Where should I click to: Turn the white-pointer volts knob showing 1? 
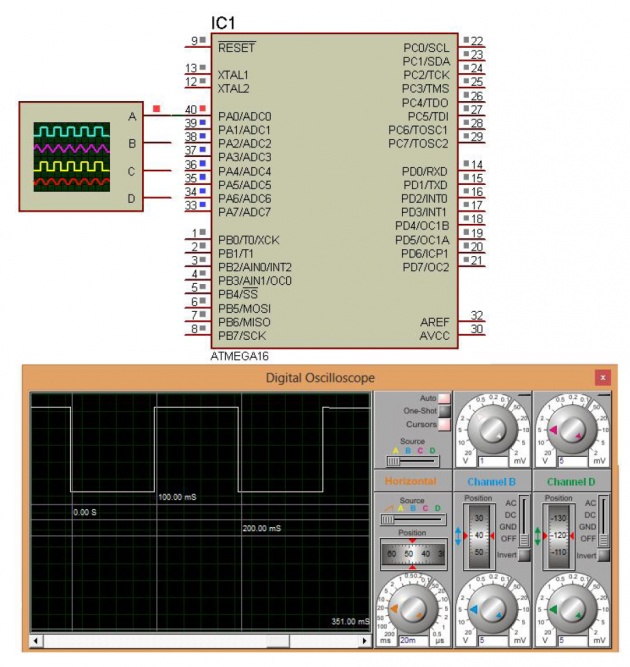[x=492, y=430]
